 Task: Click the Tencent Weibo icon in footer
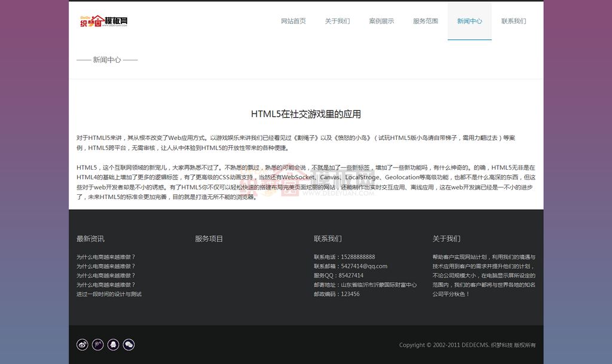tap(97, 344)
